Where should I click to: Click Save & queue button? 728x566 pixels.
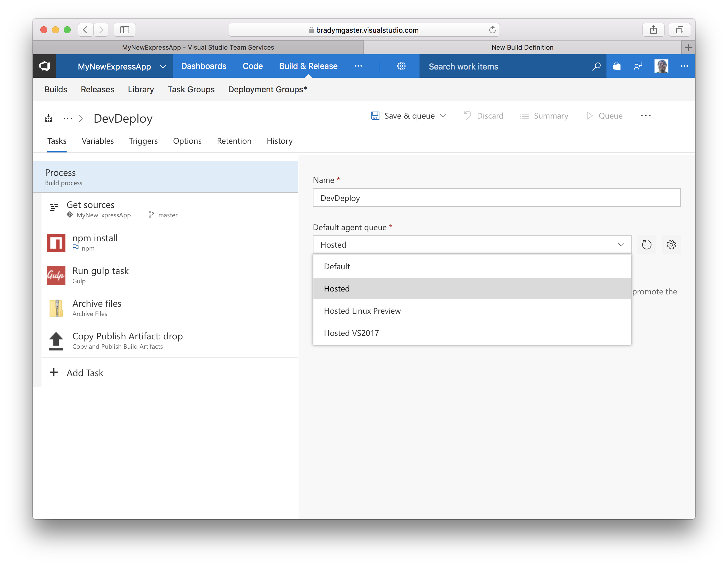point(403,116)
